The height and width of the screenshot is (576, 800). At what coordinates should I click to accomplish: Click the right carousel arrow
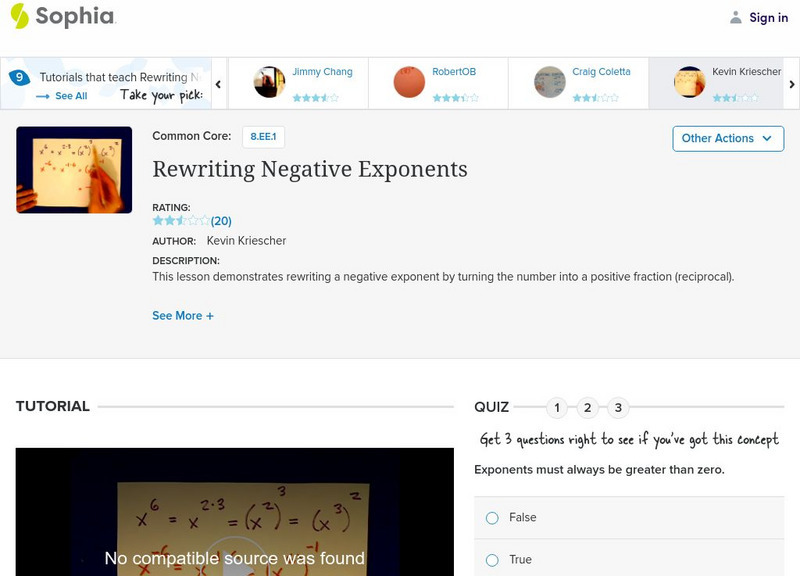(791, 84)
